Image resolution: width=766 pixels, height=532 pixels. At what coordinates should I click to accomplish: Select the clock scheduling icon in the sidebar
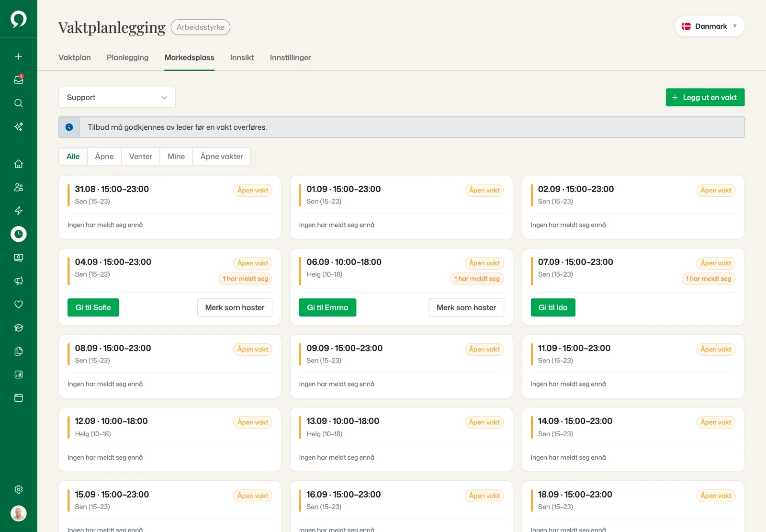(x=19, y=234)
